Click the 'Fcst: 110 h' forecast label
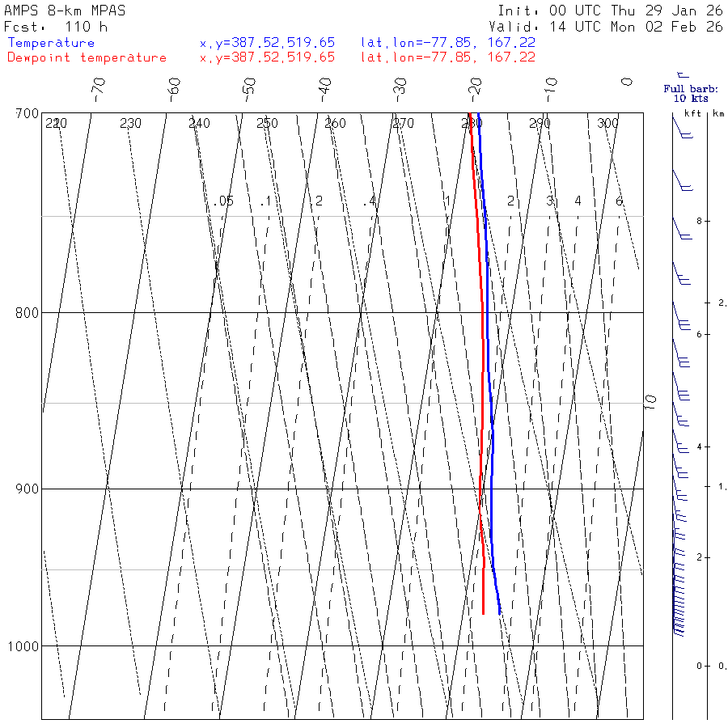Image resolution: width=728 pixels, height=728 pixels. 56,27
